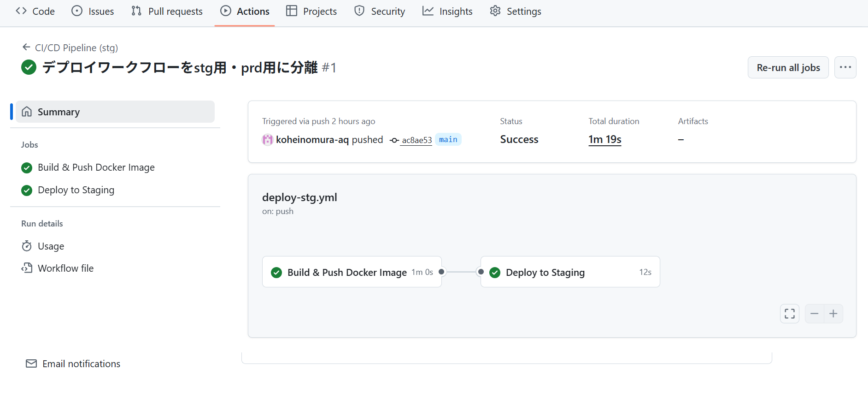Click the file code icon beside Workflow file
The height and width of the screenshot is (399, 868).
point(27,268)
